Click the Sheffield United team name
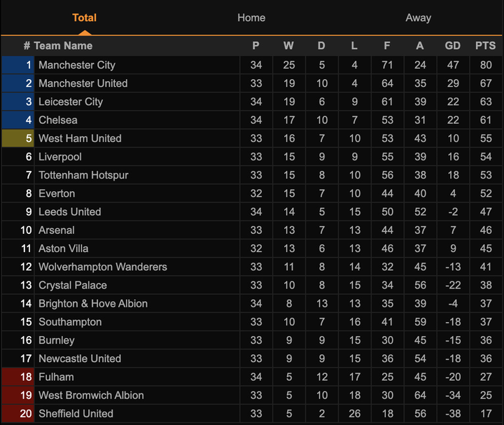The width and height of the screenshot is (504, 425). pyautogui.click(x=76, y=414)
